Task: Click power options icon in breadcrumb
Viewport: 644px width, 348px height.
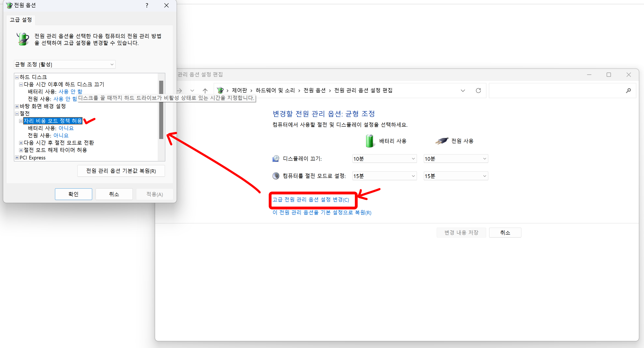Action: (220, 90)
